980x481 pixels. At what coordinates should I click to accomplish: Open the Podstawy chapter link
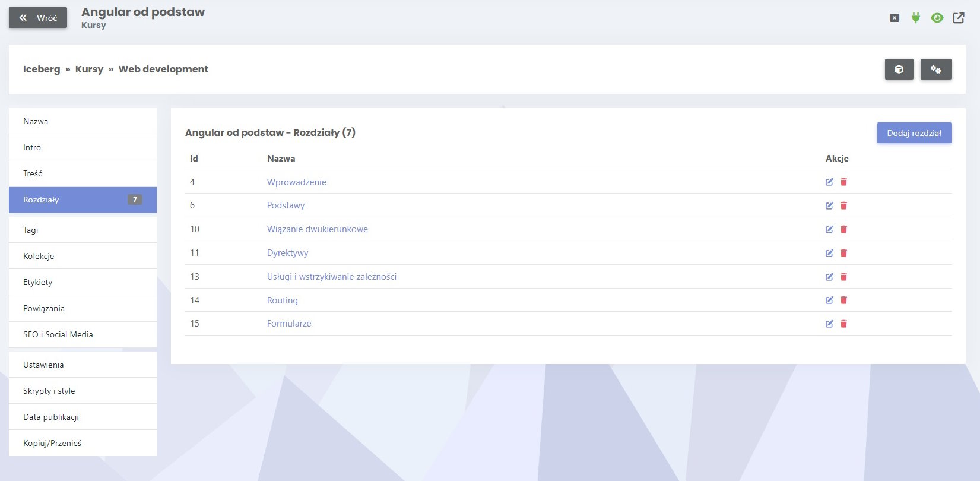click(x=286, y=205)
